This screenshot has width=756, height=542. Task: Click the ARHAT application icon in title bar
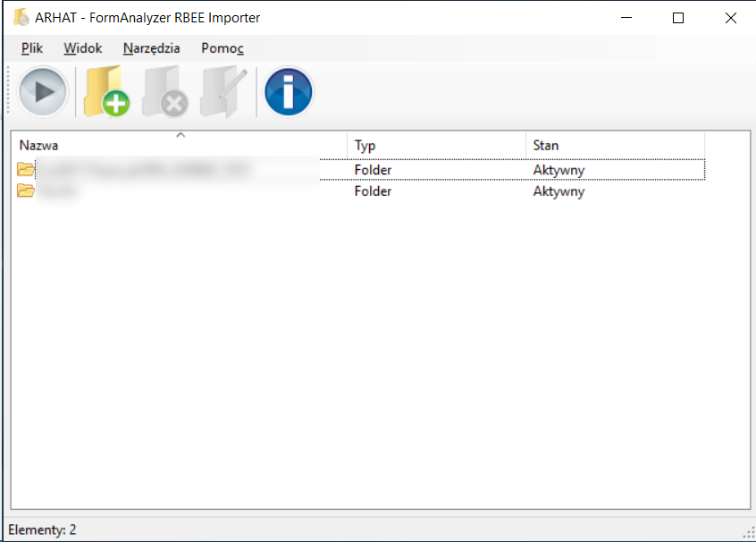[x=21, y=17]
